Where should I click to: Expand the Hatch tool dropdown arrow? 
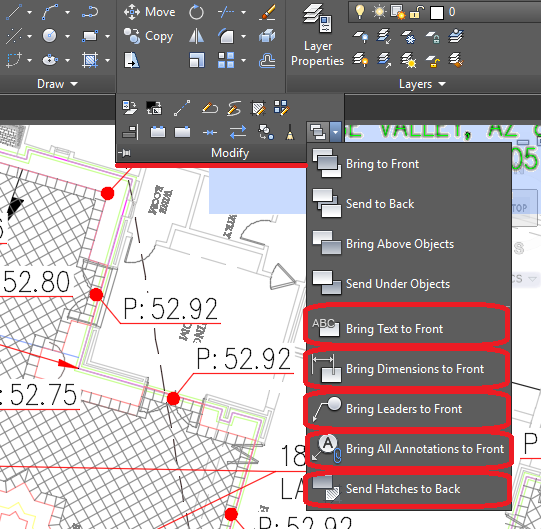(107, 60)
